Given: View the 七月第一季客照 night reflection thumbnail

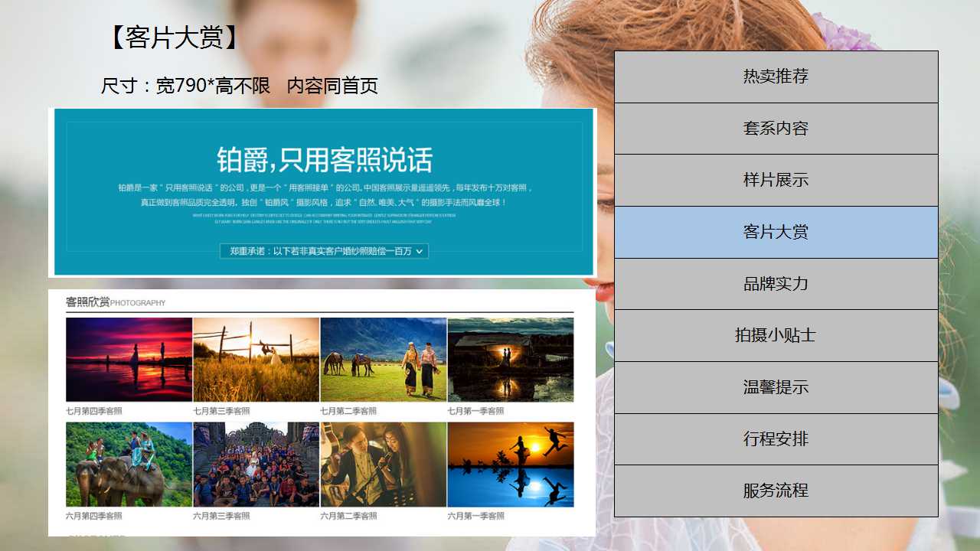Looking at the screenshot, I should pyautogui.click(x=511, y=360).
